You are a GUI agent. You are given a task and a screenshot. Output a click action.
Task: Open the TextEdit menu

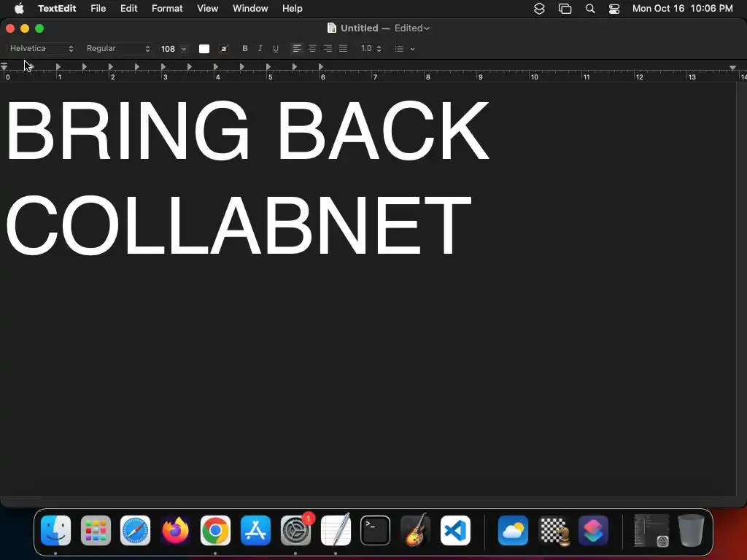pyautogui.click(x=57, y=9)
